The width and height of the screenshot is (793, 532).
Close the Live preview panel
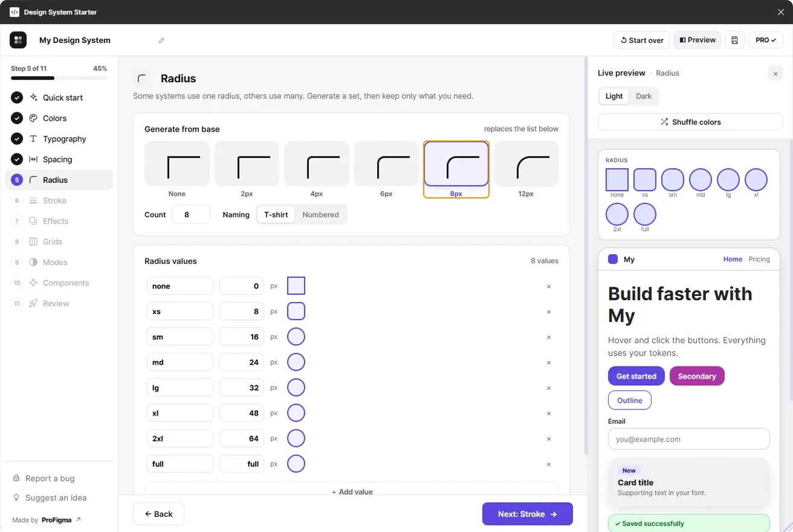775,74
